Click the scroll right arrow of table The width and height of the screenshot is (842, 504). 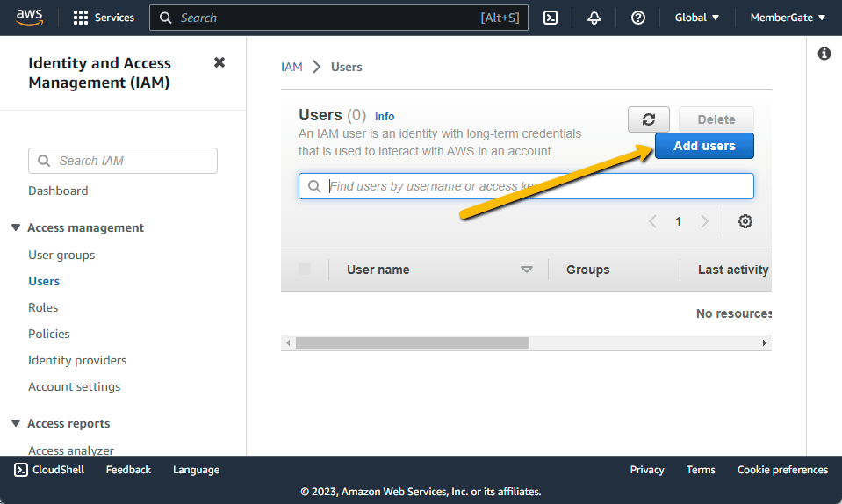tap(764, 343)
